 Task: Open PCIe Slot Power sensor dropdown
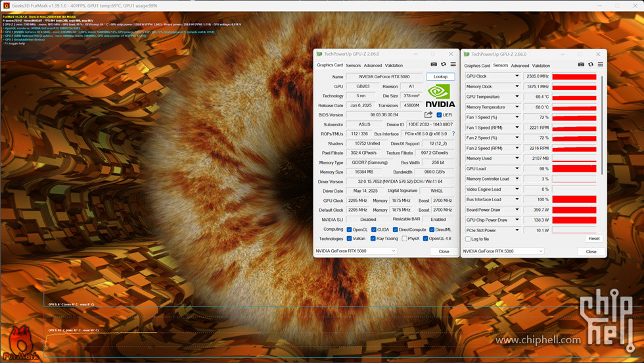click(517, 230)
